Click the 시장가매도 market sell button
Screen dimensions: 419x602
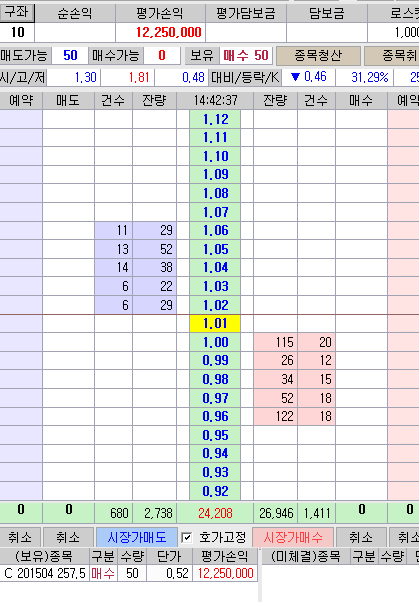click(x=137, y=537)
